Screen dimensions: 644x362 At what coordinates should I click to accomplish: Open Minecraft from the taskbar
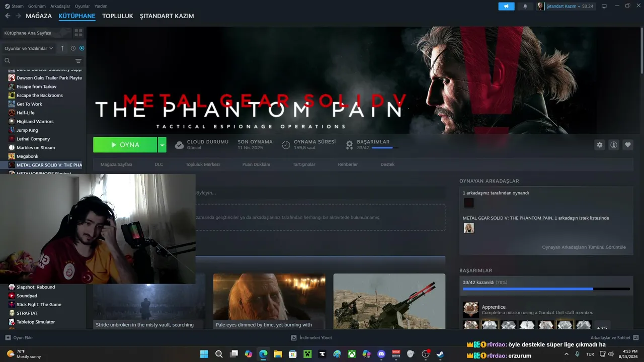pyautogui.click(x=307, y=354)
